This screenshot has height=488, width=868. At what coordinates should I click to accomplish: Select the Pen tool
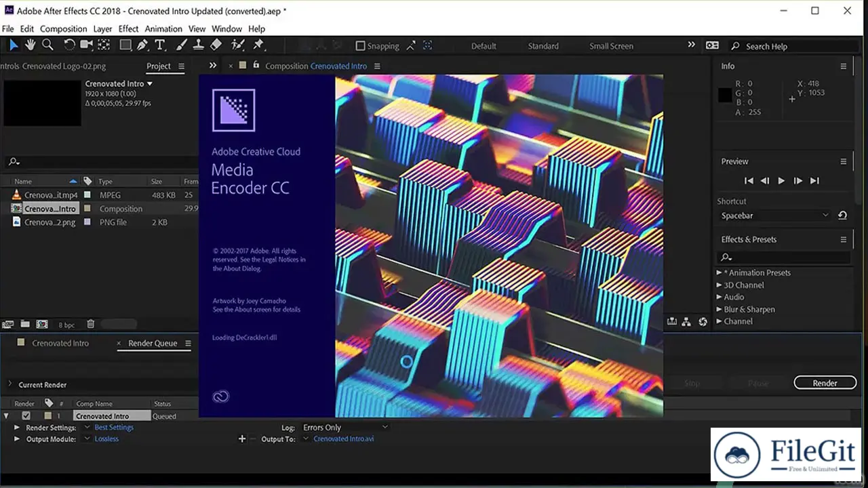click(142, 45)
